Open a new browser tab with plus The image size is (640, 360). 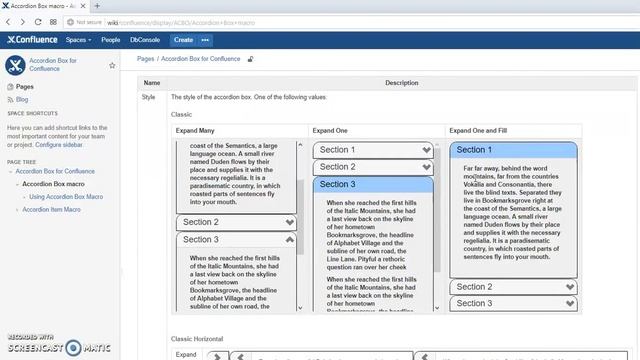coord(97,6)
